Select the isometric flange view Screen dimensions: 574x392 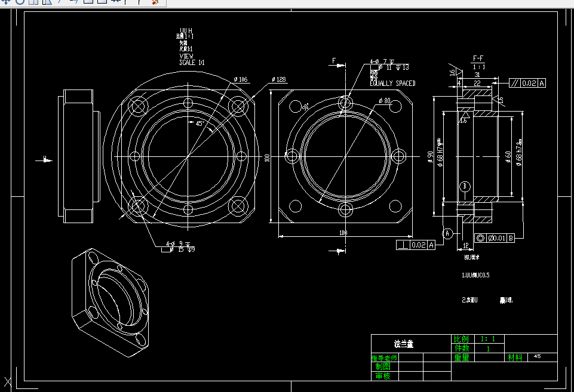click(110, 303)
